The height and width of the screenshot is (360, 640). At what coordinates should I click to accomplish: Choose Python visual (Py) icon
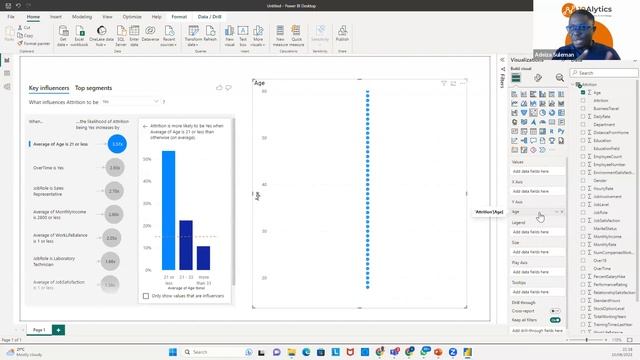(x=561, y=131)
